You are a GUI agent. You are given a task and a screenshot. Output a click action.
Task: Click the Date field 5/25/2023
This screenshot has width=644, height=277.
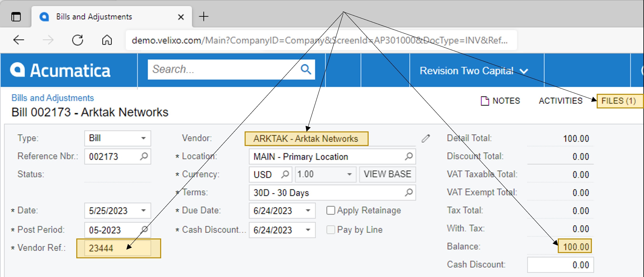pyautogui.click(x=118, y=210)
